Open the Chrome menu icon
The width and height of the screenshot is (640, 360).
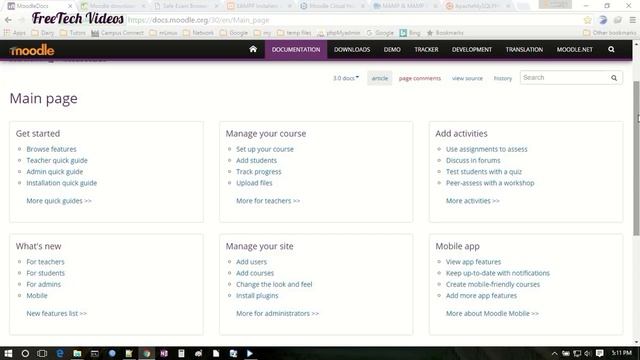(x=633, y=20)
